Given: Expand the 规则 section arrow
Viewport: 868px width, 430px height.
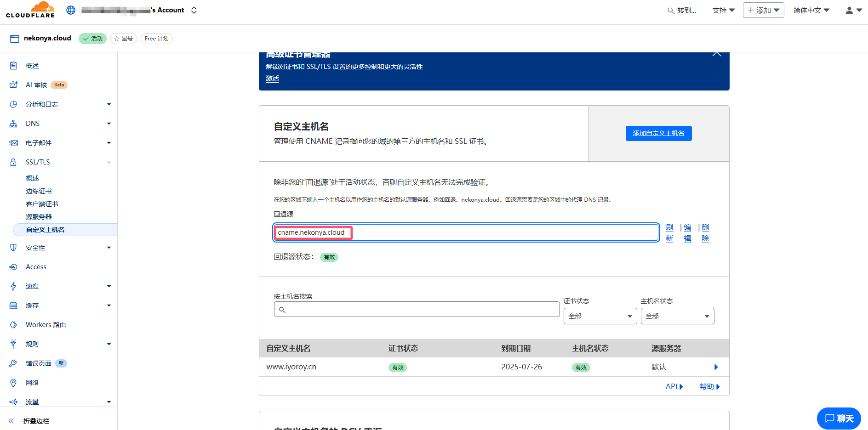Looking at the screenshot, I should coord(109,344).
